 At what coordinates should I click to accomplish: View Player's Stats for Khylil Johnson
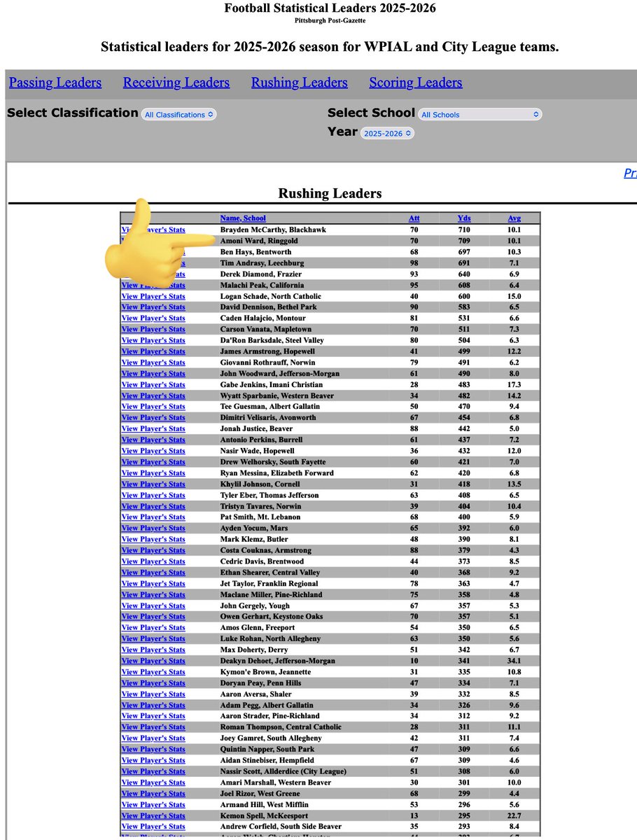[153, 484]
